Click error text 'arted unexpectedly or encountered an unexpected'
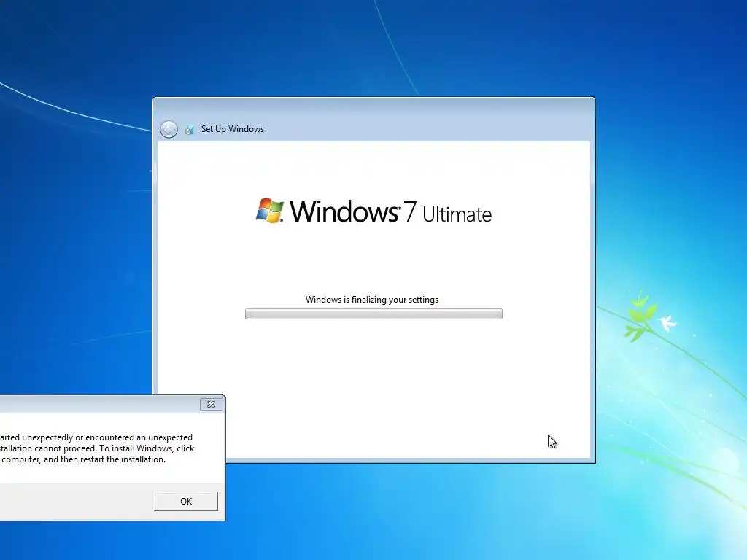Screen dimensions: 747x560 (x=96, y=437)
